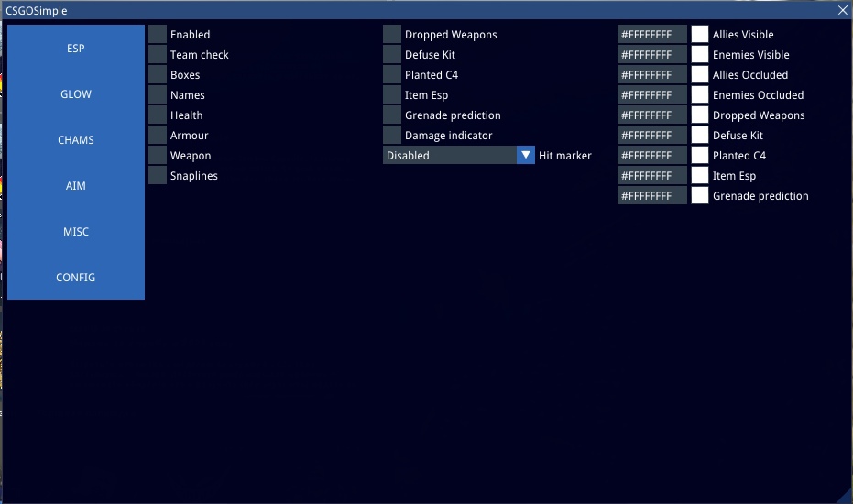
Task: Open the ESP tab
Action: [76, 48]
